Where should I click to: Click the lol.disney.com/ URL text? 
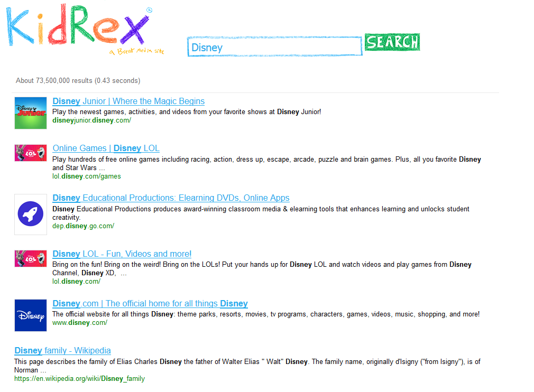(76, 282)
